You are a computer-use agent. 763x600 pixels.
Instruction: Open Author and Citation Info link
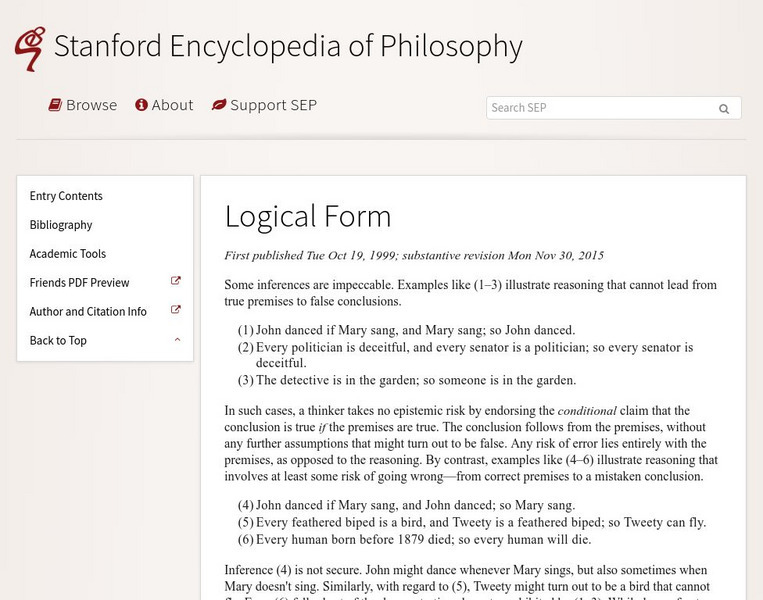coord(88,311)
